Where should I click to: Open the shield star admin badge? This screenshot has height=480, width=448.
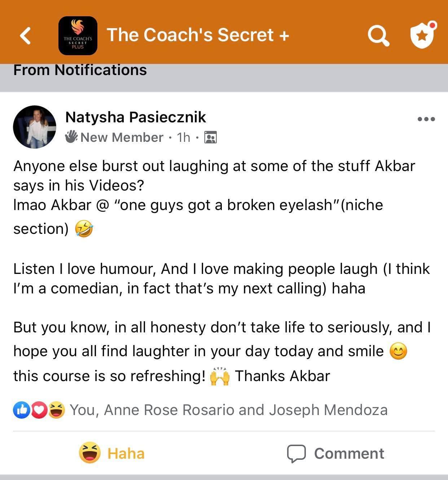423,35
